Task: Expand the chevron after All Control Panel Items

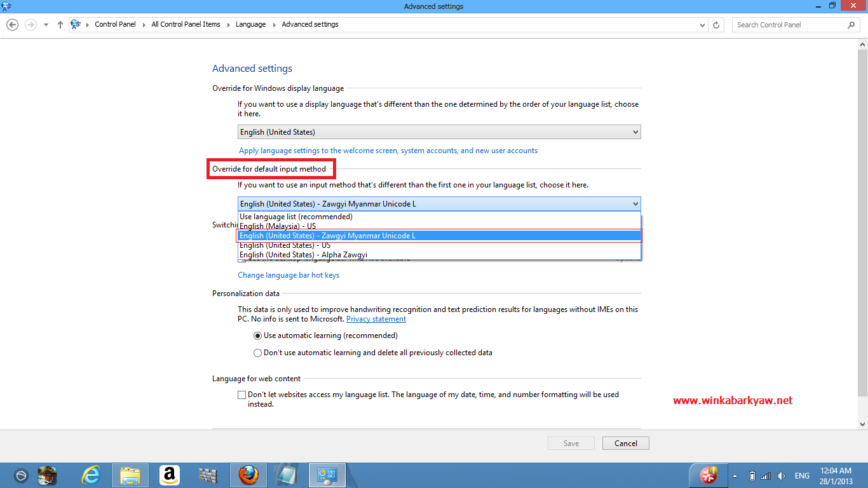Action: (228, 25)
